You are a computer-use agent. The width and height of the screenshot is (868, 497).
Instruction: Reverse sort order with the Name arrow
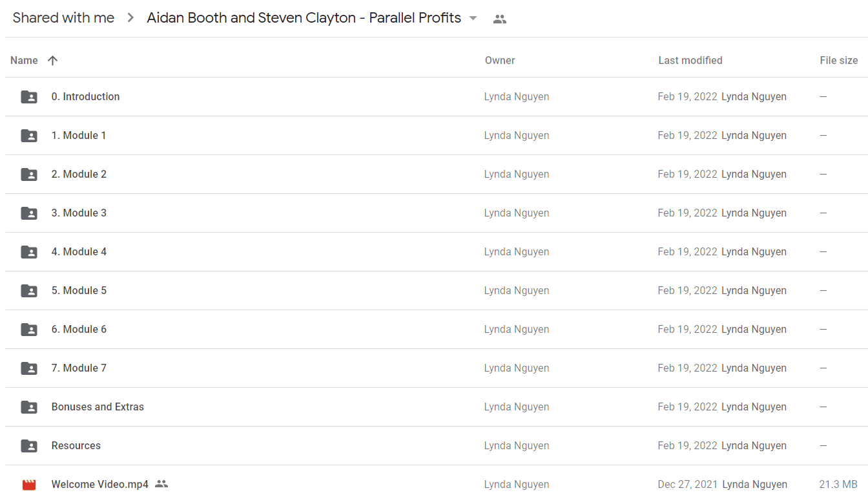[53, 60]
